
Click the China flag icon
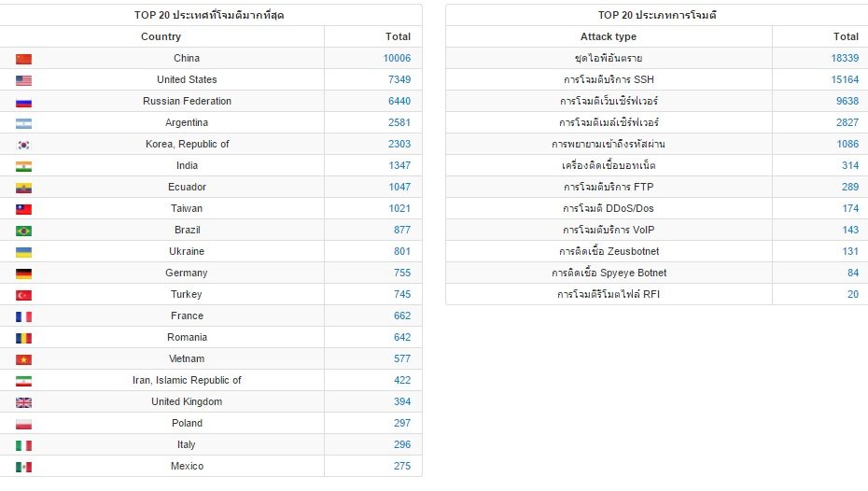click(24, 59)
